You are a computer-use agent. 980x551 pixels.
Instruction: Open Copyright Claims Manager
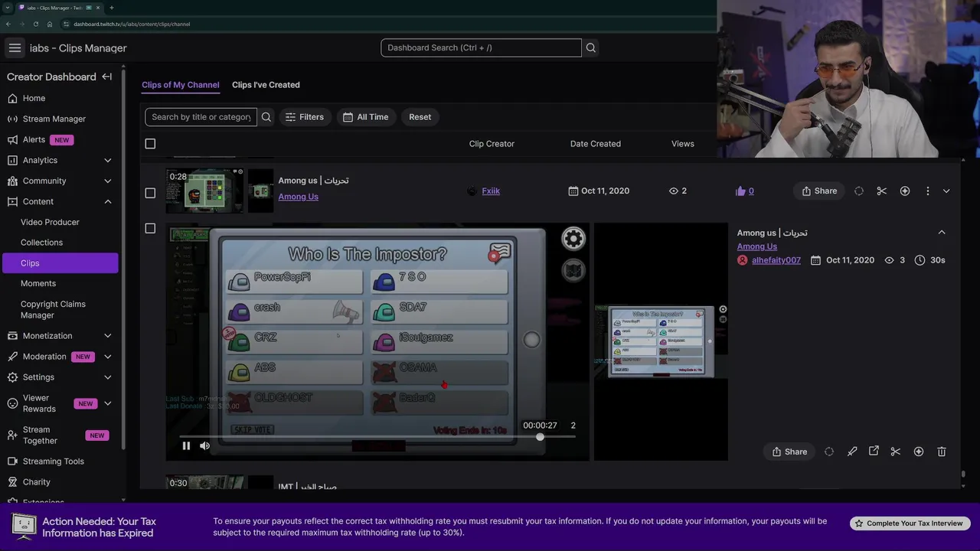point(53,309)
